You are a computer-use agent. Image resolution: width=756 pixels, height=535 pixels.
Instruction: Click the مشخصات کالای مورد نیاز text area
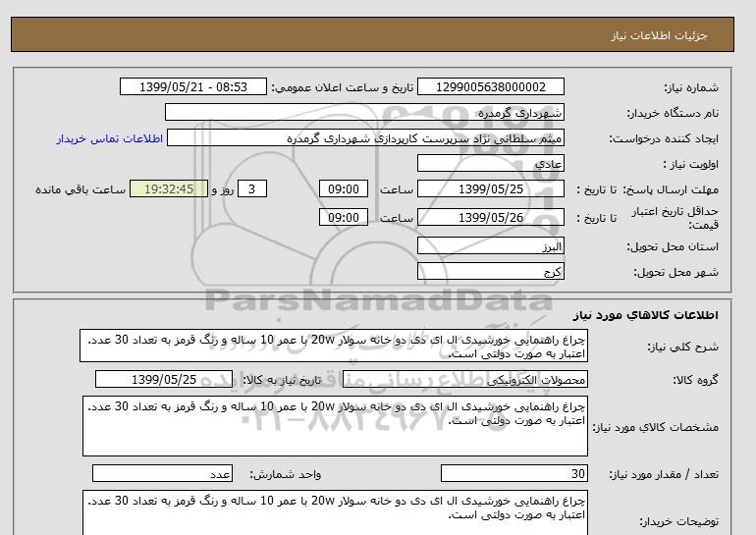point(335,426)
